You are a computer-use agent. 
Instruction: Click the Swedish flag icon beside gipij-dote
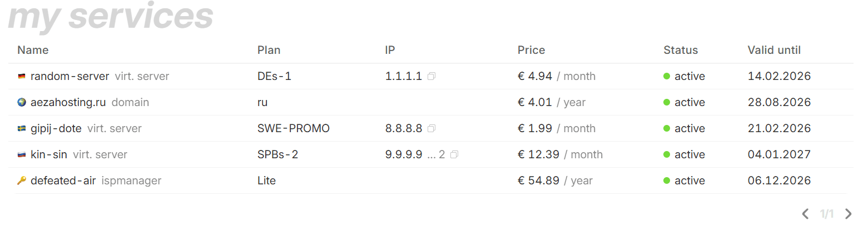tap(22, 129)
